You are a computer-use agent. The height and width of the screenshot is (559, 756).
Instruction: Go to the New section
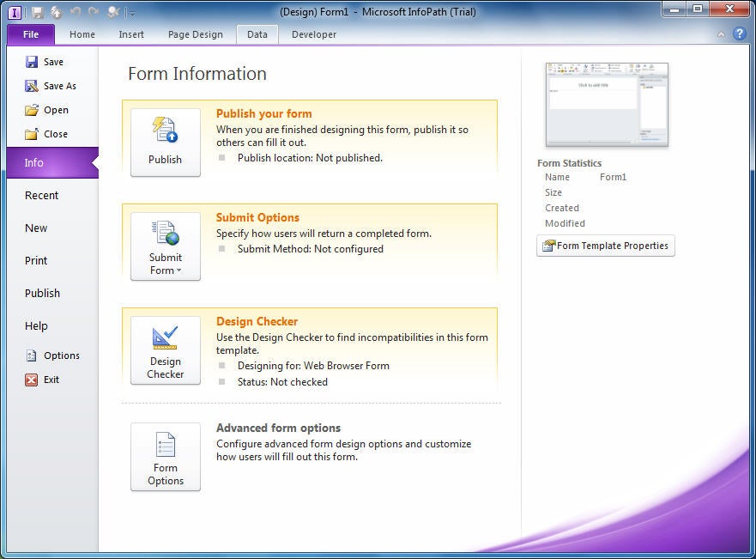tap(52, 228)
